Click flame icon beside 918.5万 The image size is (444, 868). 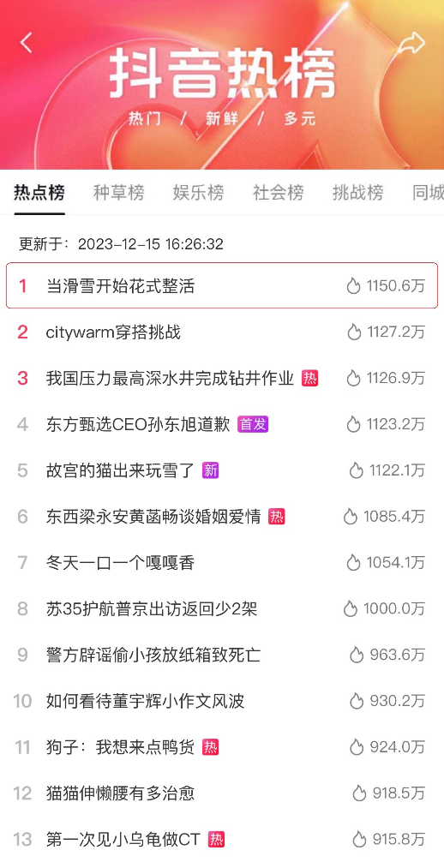tap(359, 793)
